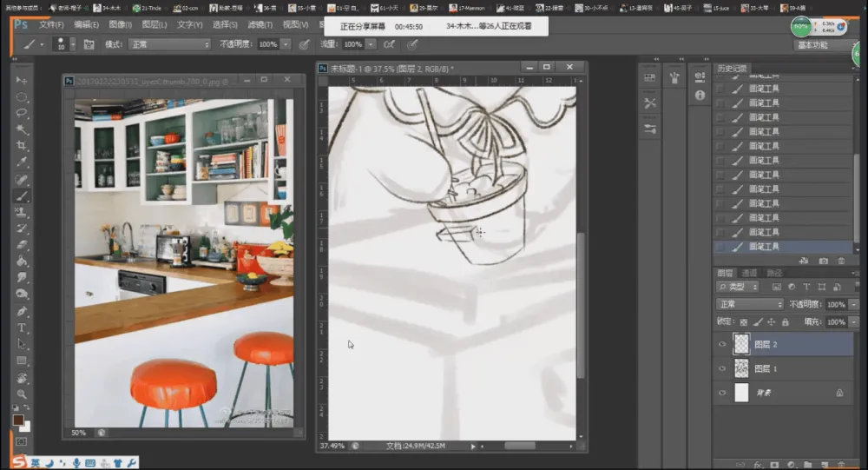Activate the Horizontal Type tool

[x=22, y=328]
